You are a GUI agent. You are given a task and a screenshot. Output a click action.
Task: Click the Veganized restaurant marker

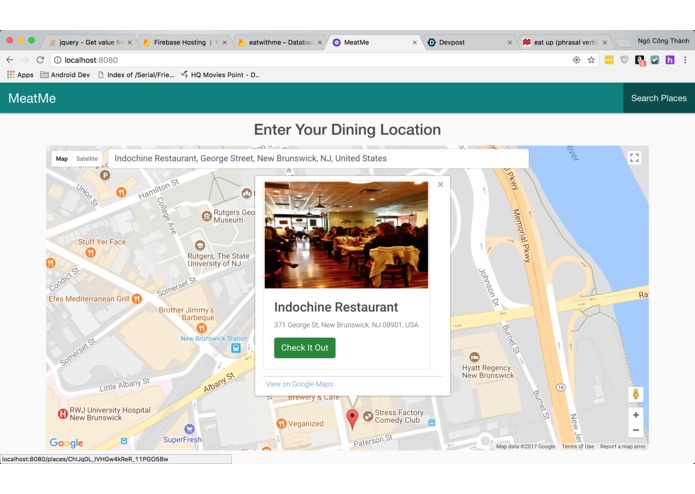[281, 424]
